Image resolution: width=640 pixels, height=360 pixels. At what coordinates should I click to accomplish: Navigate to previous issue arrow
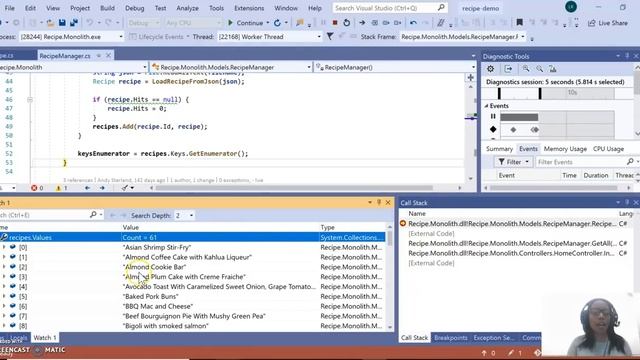coord(87,188)
